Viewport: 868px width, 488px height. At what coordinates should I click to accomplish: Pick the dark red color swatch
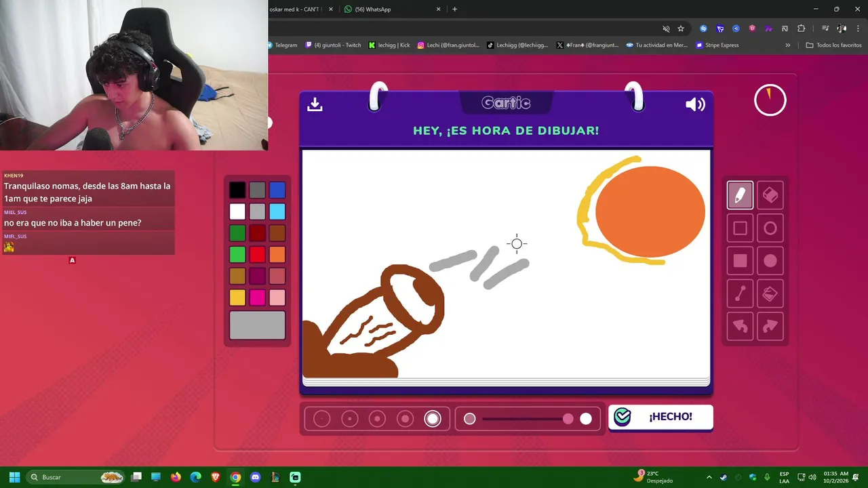(x=257, y=233)
